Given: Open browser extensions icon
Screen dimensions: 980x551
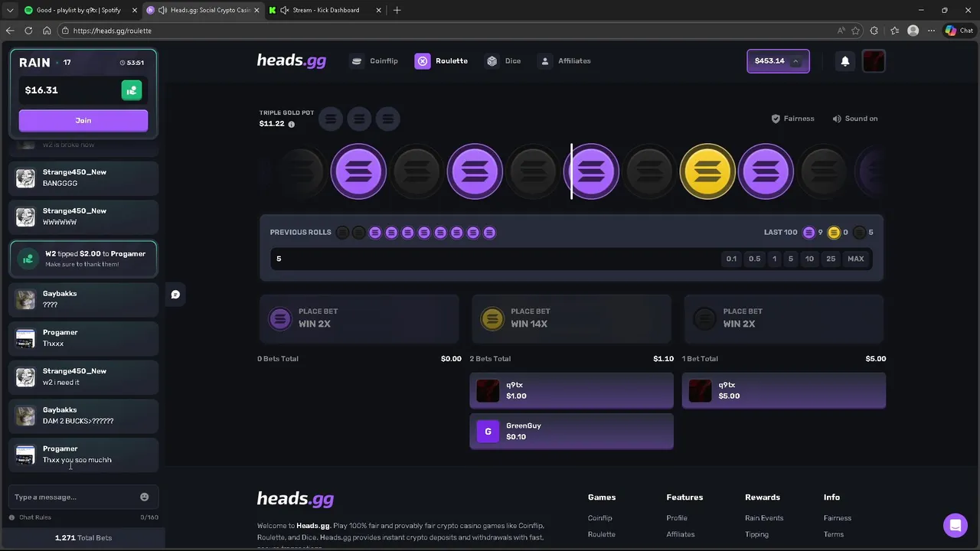Looking at the screenshot, I should click(874, 31).
